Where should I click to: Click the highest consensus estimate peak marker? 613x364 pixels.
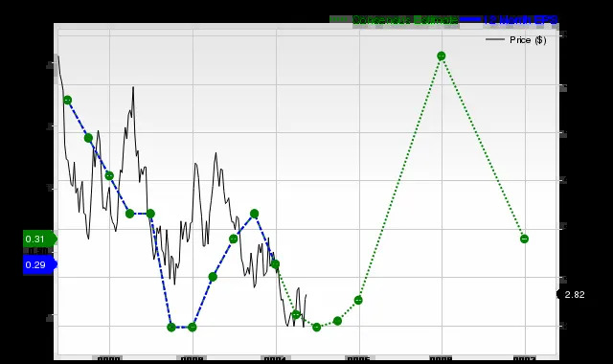(441, 56)
